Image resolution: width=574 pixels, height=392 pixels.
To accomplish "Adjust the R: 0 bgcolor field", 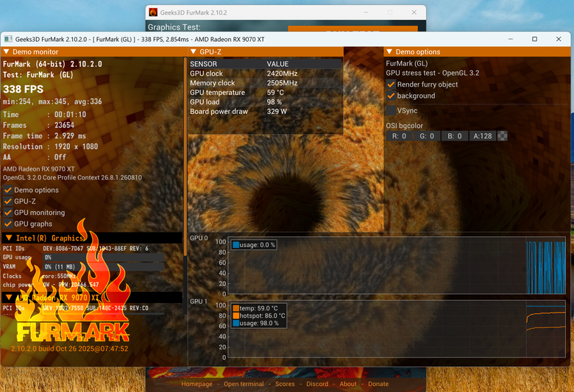I will tap(399, 136).
